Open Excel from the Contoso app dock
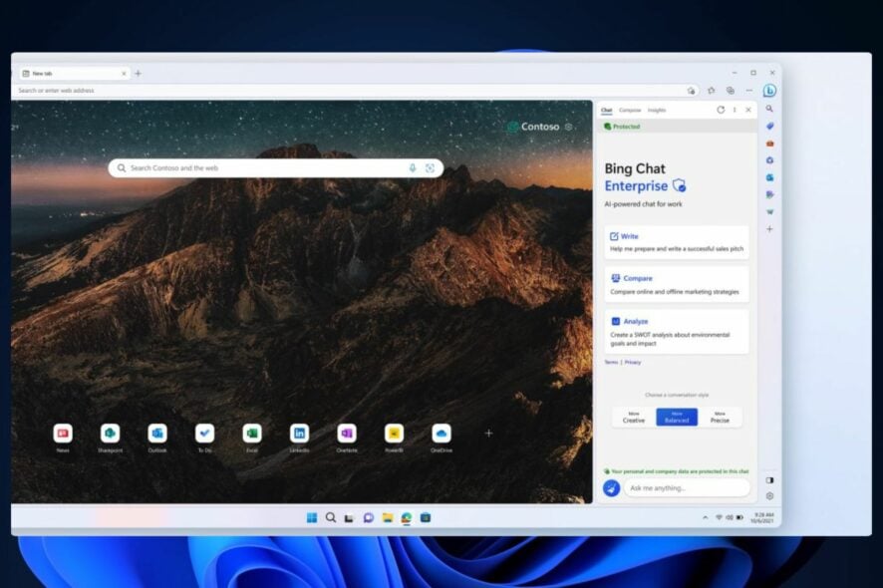883x588 pixels. coord(252,434)
